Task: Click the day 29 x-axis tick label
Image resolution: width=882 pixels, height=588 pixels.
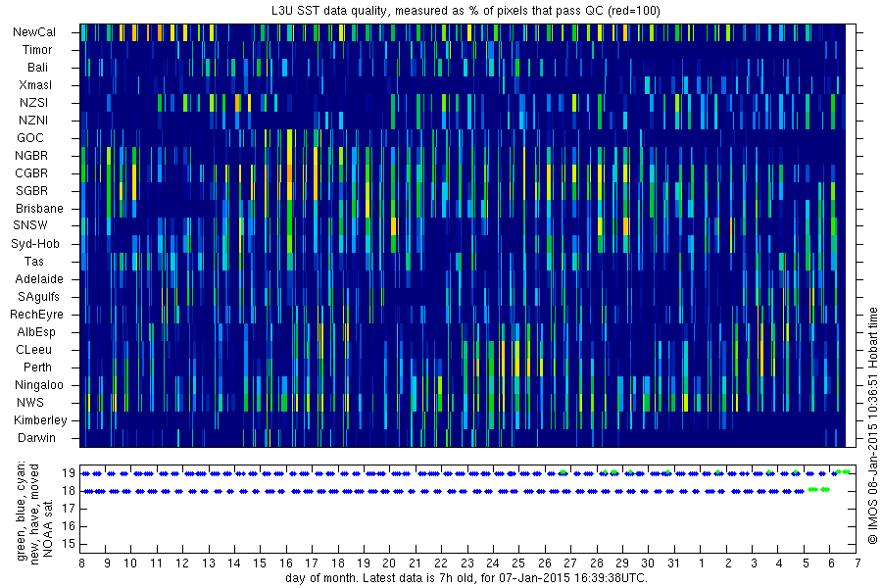Action: [x=622, y=563]
